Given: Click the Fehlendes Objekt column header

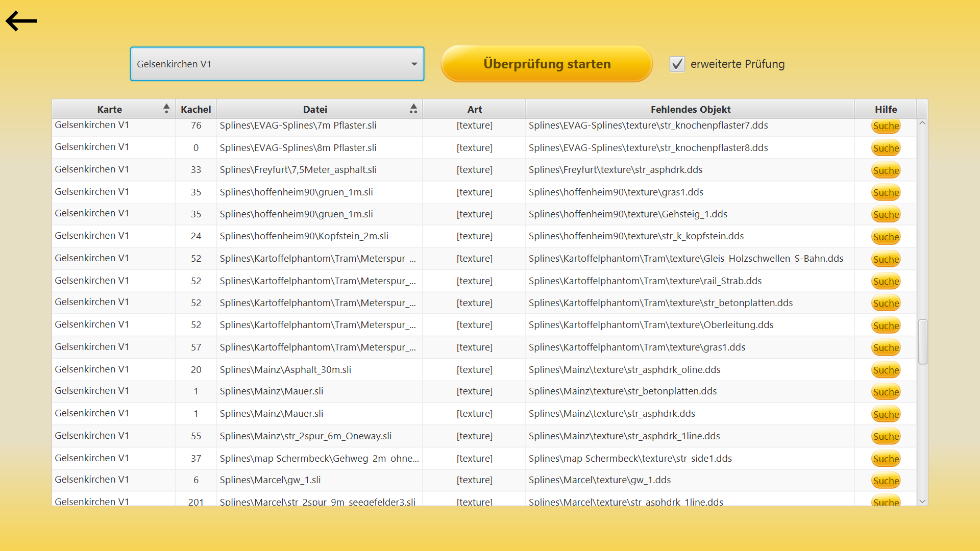Looking at the screenshot, I should [x=690, y=109].
